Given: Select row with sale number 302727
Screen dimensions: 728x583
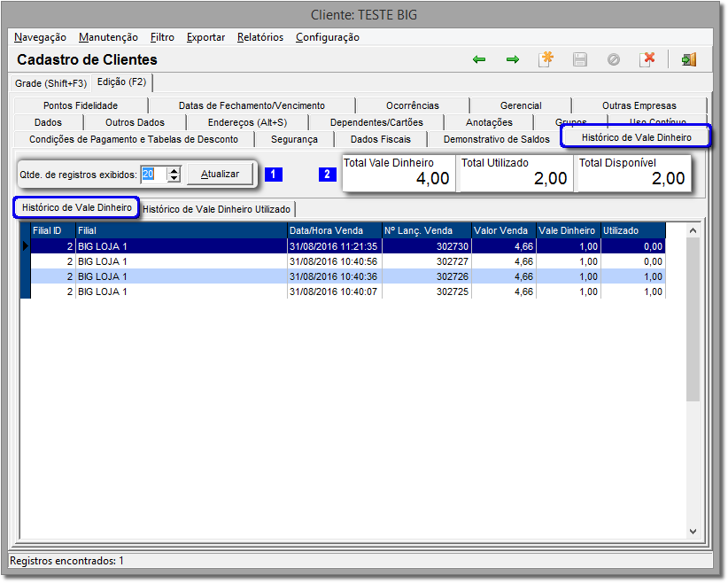Looking at the screenshot, I should [348, 261].
